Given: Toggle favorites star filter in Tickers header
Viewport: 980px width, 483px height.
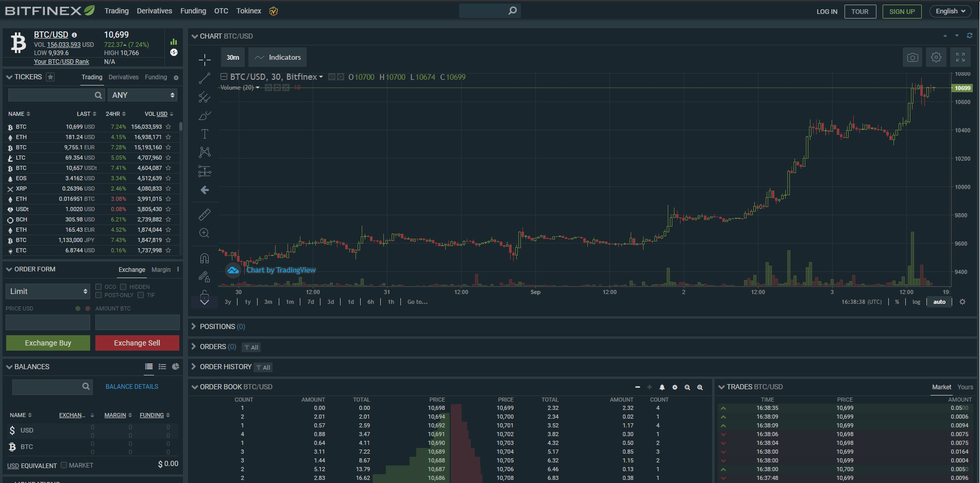Looking at the screenshot, I should pyautogui.click(x=50, y=77).
